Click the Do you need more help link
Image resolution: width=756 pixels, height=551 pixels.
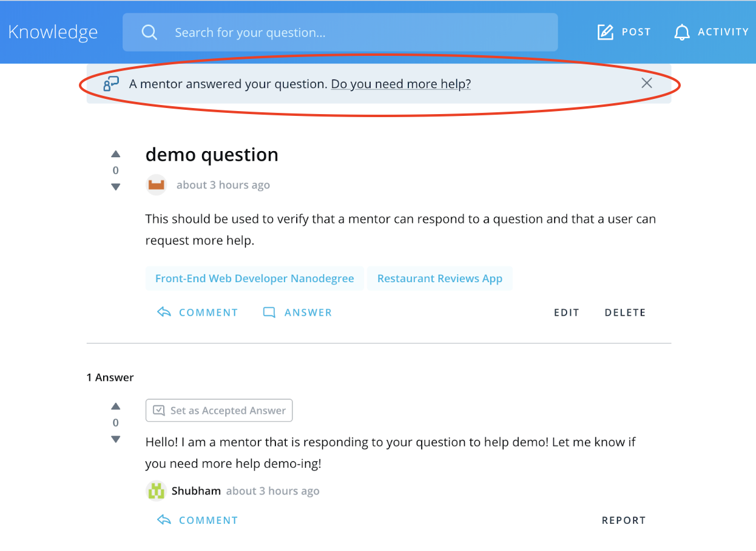click(401, 84)
